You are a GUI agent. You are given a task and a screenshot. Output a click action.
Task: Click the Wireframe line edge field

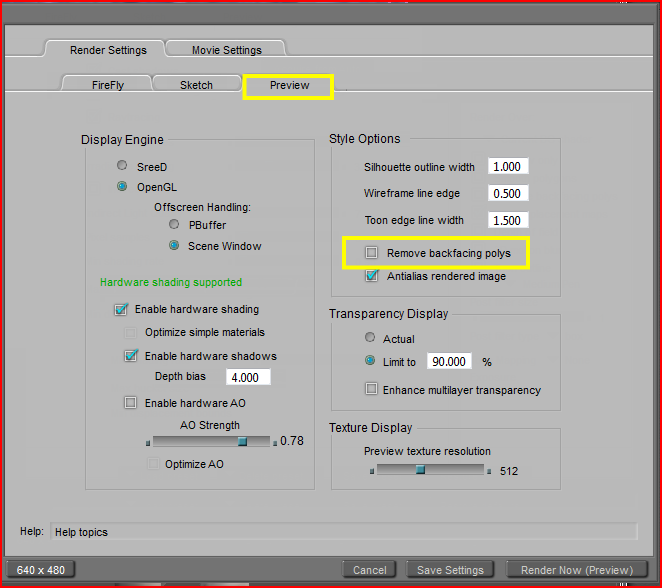(508, 193)
